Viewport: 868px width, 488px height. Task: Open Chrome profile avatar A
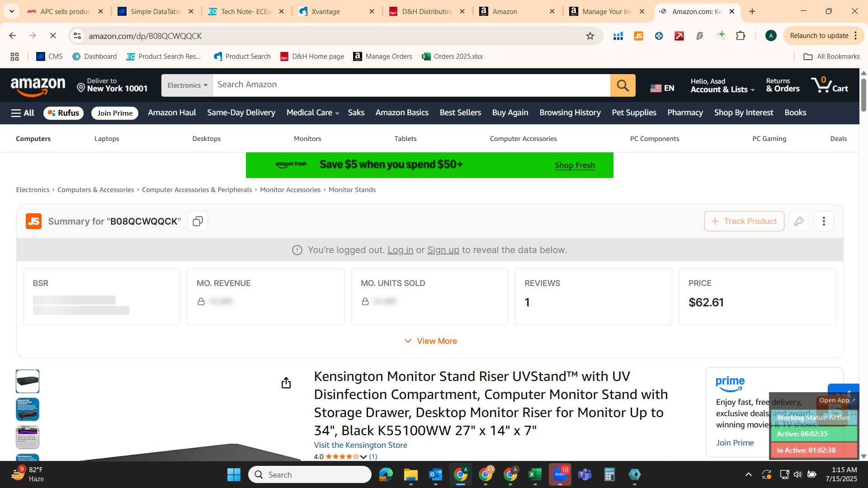(x=771, y=36)
